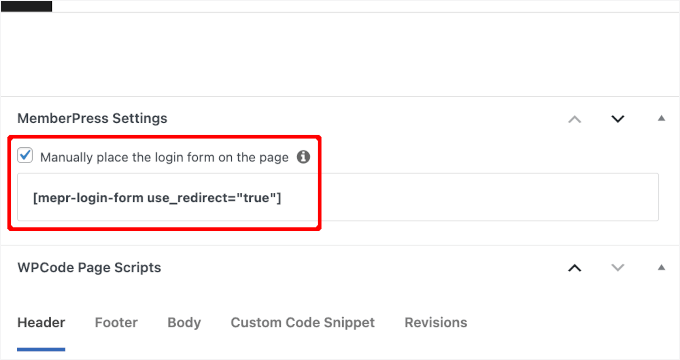Uncheck Manually place the login form checkbox
This screenshot has width=680, height=360.
click(x=25, y=155)
